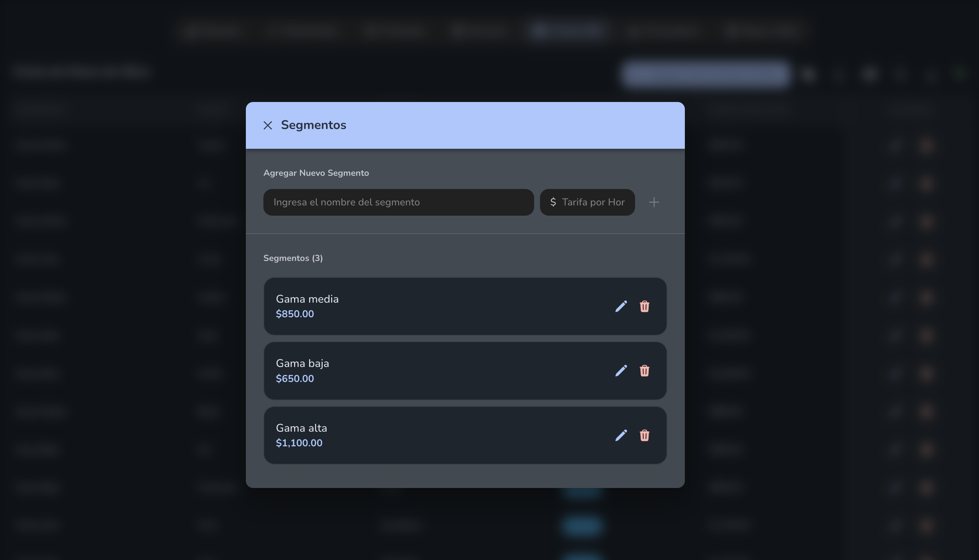Viewport: 979px width, 560px height.
Task: Click the $1,100.00 rate text
Action: (299, 443)
